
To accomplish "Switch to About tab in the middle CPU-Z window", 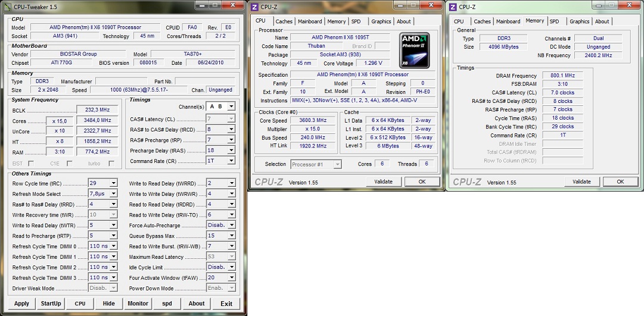I will coord(404,21).
